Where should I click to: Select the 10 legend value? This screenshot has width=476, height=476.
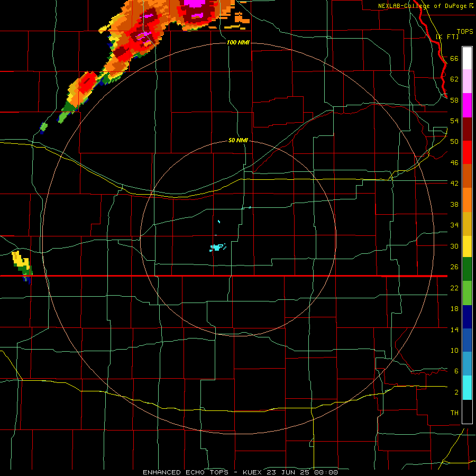point(454,351)
